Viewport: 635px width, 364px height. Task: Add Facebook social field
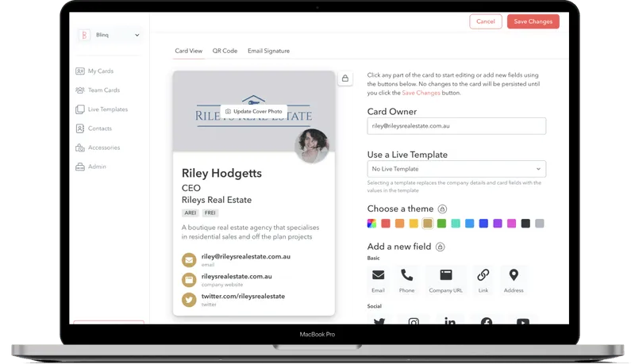(487, 321)
